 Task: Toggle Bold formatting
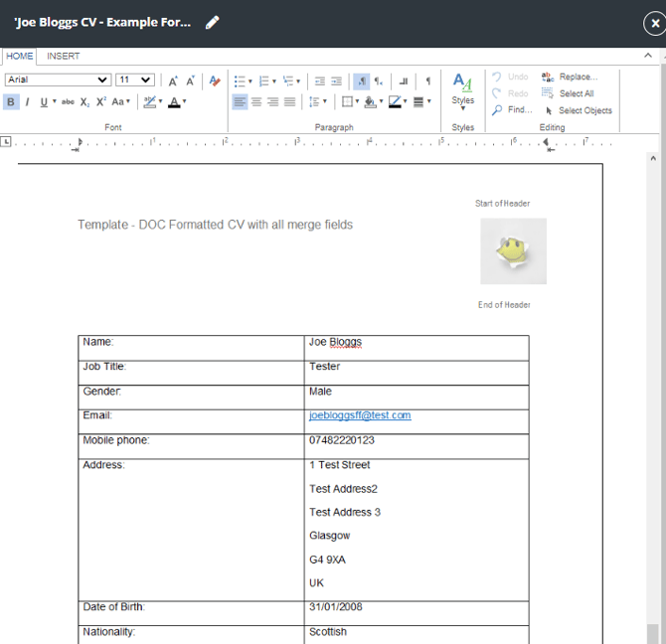point(11,102)
